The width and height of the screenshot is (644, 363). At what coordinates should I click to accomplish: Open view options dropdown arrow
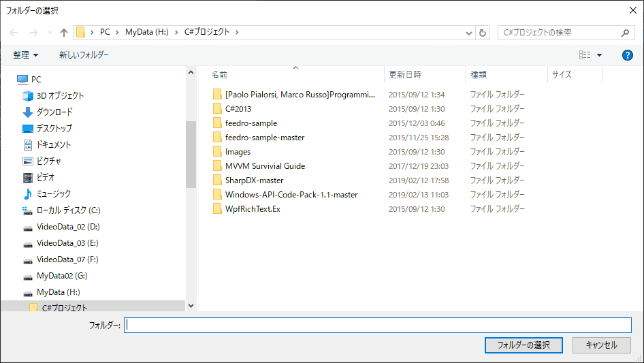[x=599, y=55]
